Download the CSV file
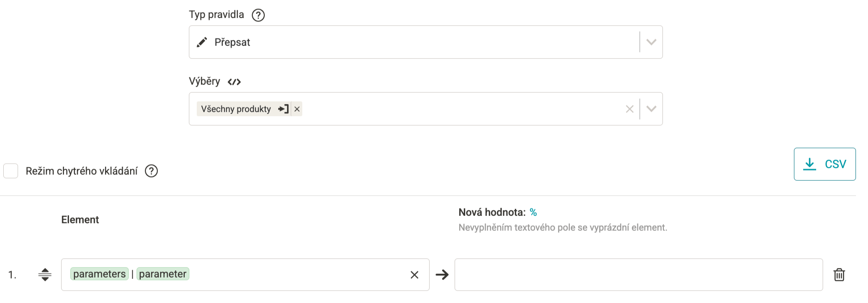This screenshot has height=303, width=868. 824,164
